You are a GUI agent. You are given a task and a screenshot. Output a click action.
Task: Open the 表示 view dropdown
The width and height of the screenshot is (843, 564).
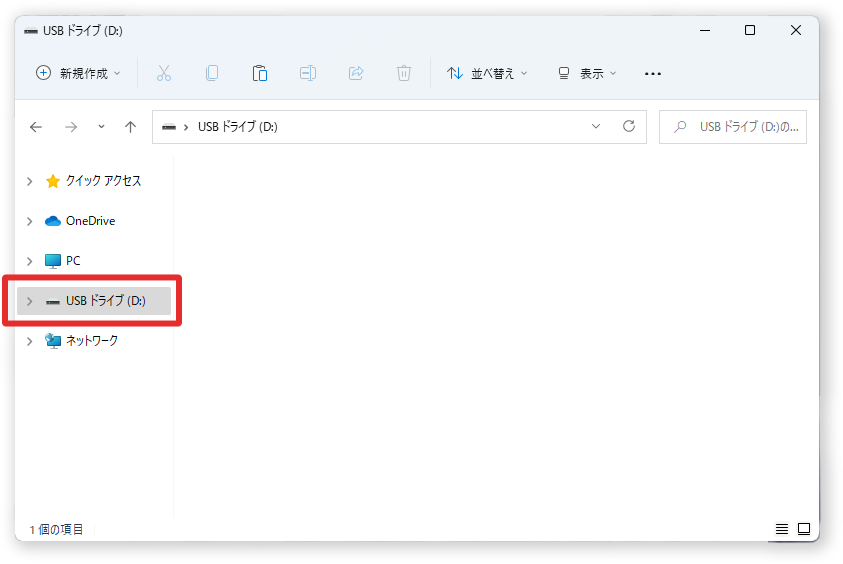pyautogui.click(x=587, y=73)
